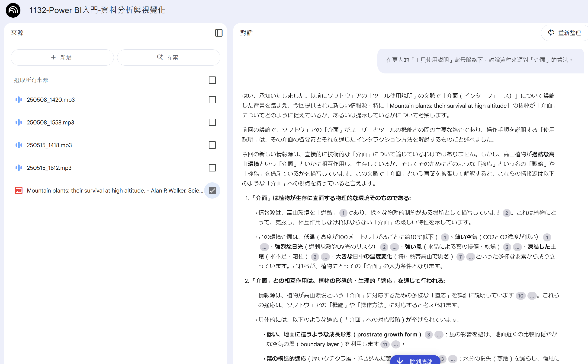Viewport: 588px width, 364px height.
Task: Uncheck the Mountain plants PDF checkbox
Action: [x=212, y=190]
